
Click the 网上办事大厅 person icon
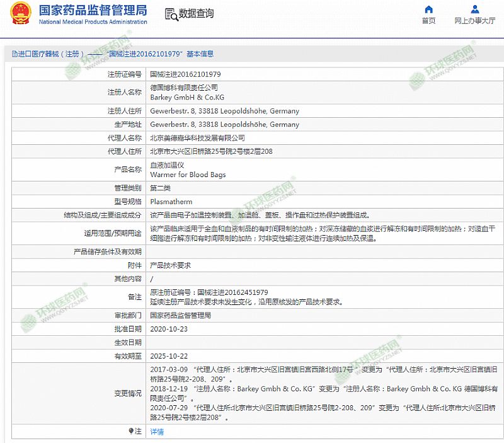[x=474, y=9]
